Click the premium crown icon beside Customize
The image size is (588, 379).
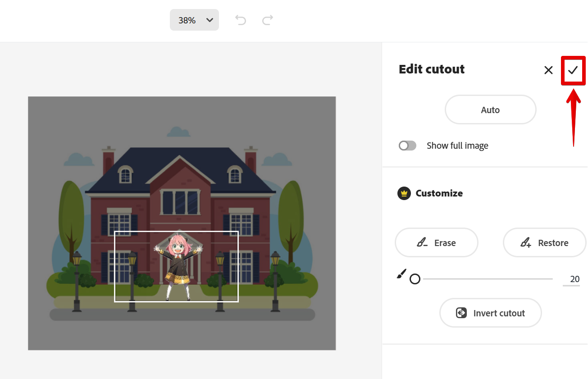pyautogui.click(x=404, y=193)
